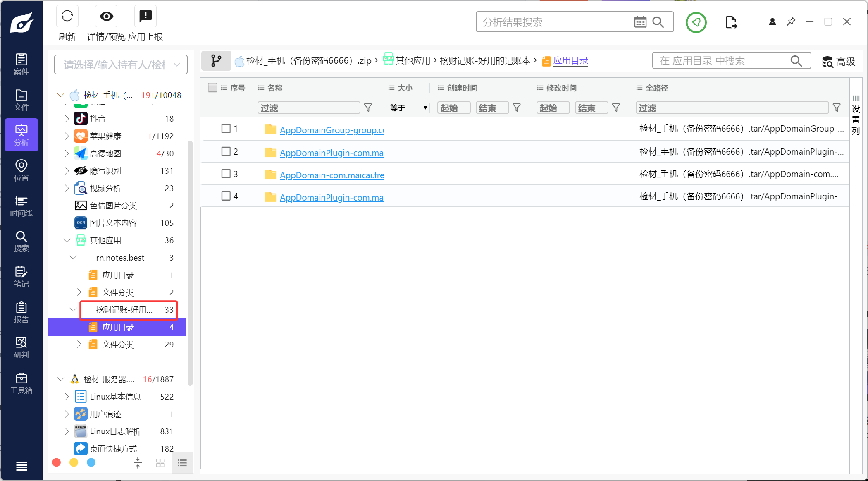Open the 请选择/输入持有人 combo box

(121, 65)
